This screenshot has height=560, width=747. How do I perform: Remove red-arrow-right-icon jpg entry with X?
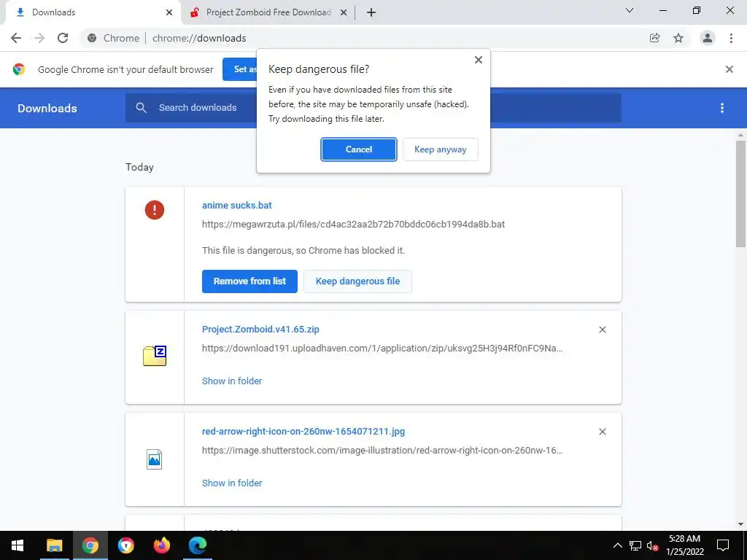tap(602, 432)
